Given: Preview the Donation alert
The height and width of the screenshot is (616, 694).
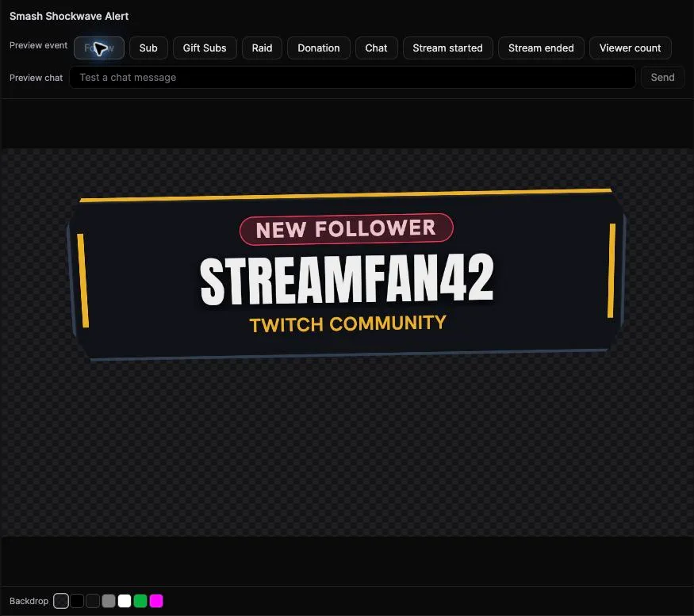Looking at the screenshot, I should (x=319, y=48).
